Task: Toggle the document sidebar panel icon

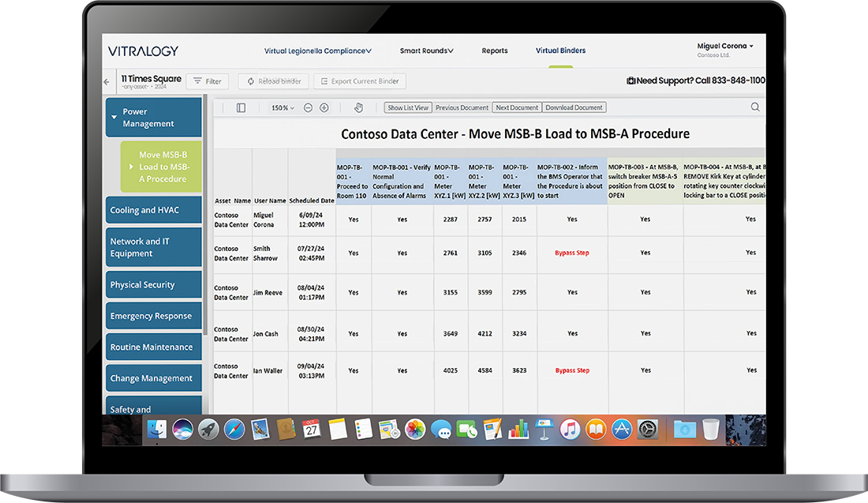Action: click(241, 108)
